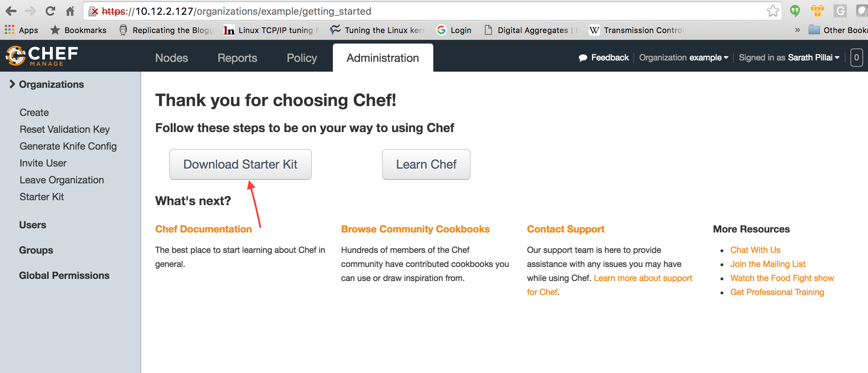Click the Chef Manage logo
Viewport: 868px width, 373px height.
pos(42,56)
